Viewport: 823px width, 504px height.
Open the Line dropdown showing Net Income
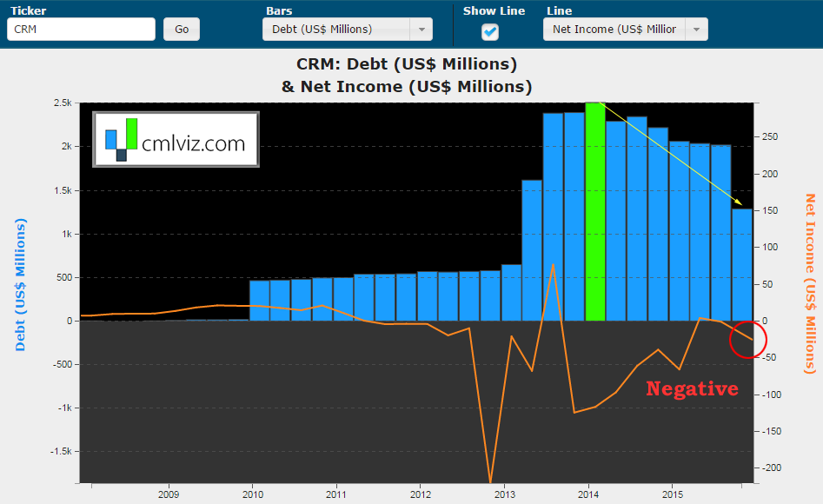coord(626,30)
